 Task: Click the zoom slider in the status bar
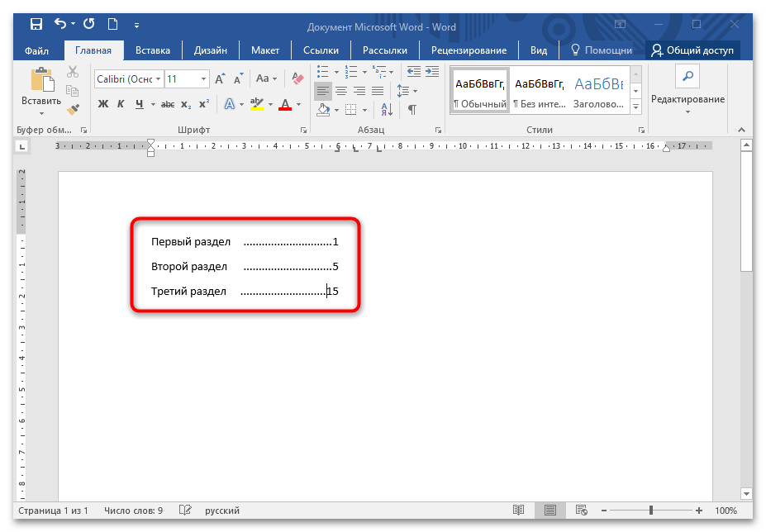click(x=652, y=511)
